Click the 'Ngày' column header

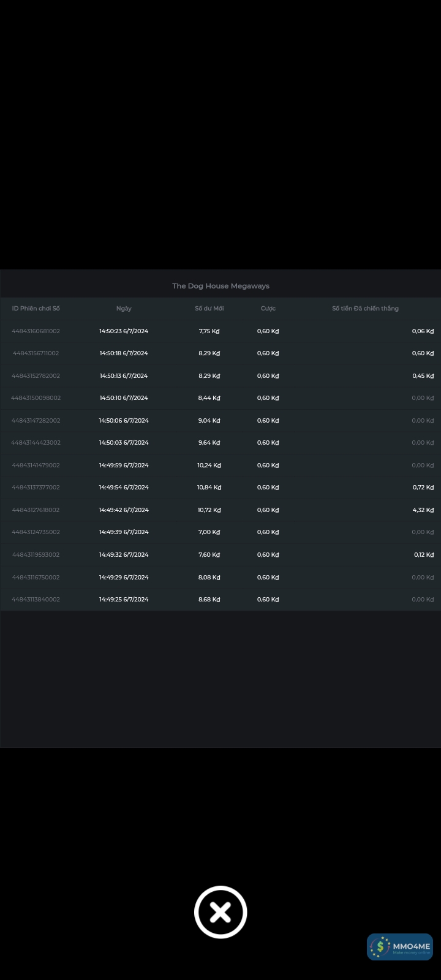(124, 309)
